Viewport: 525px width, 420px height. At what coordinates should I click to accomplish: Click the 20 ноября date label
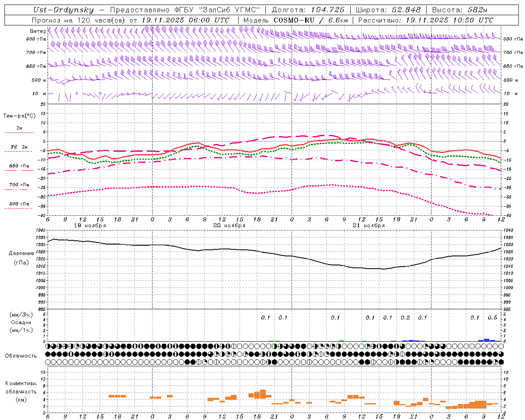point(229,226)
